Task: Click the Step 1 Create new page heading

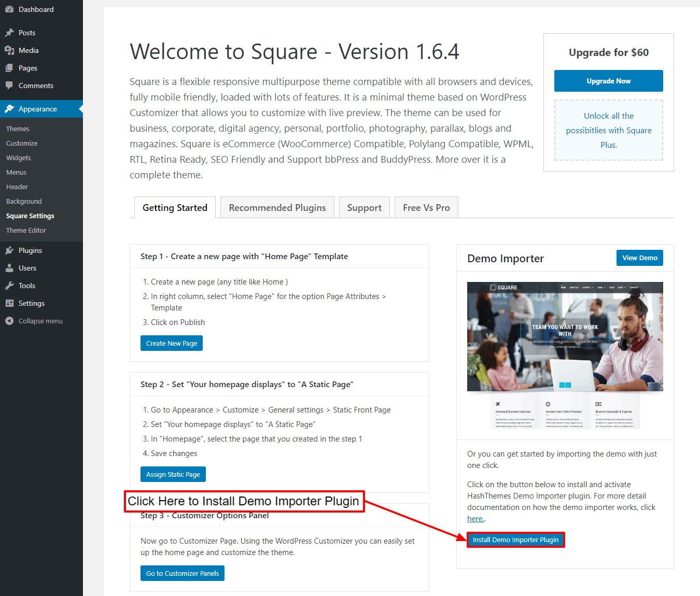Action: point(244,256)
